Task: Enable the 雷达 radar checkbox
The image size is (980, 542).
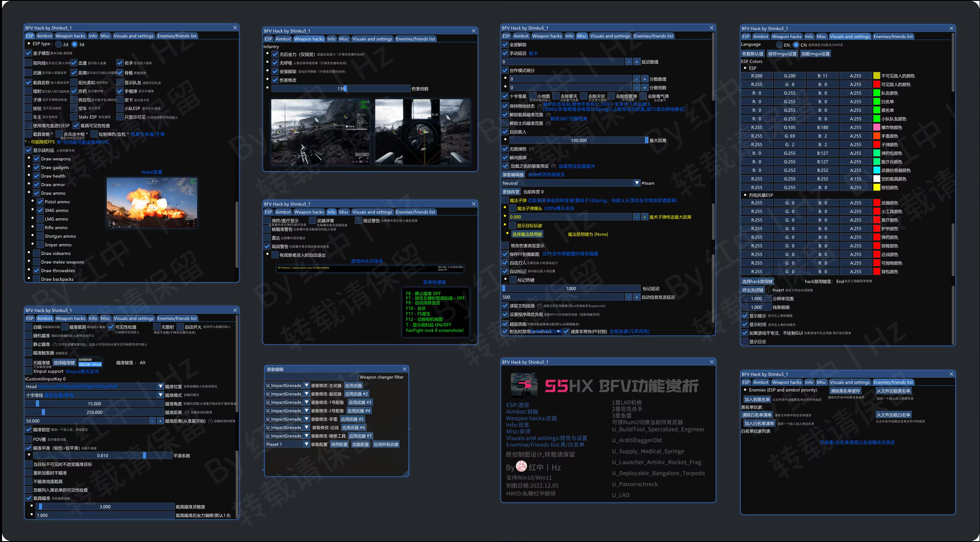Action: point(268,238)
